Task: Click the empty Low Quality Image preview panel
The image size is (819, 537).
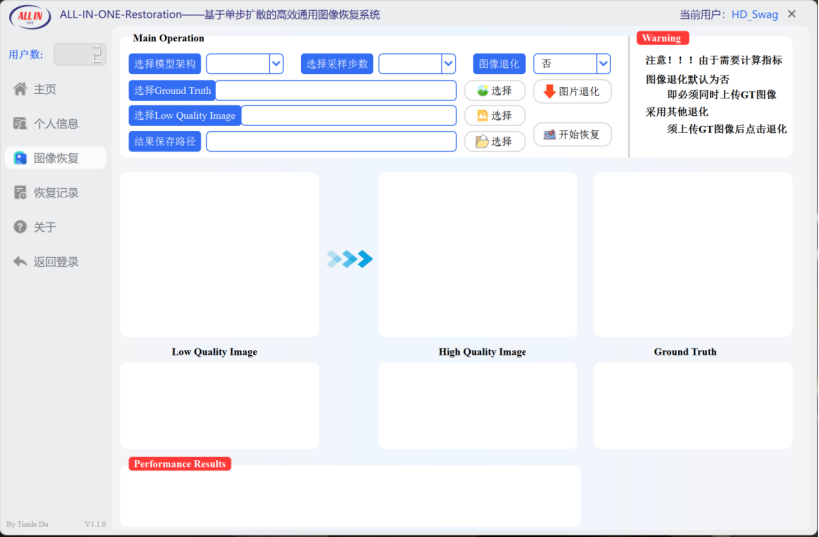Action: [219, 255]
